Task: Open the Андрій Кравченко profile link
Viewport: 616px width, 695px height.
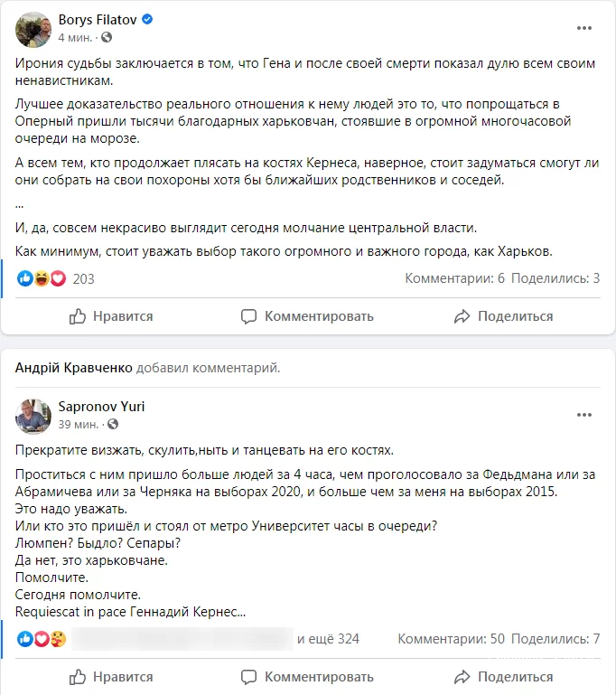Action: [x=74, y=368]
